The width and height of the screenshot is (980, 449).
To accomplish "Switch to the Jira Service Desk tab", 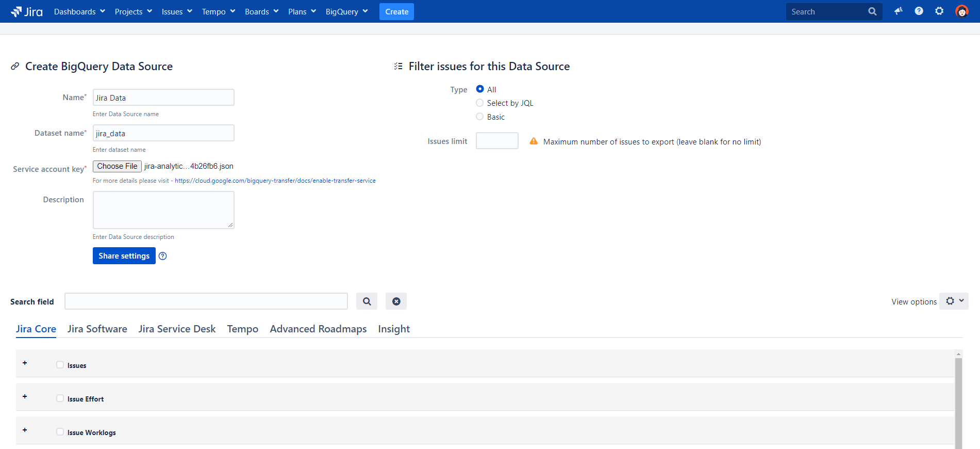I will (177, 329).
